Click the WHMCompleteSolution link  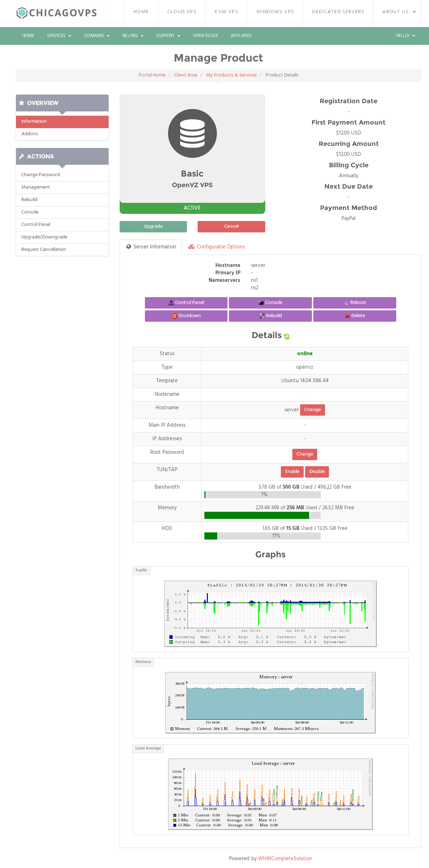285,858
